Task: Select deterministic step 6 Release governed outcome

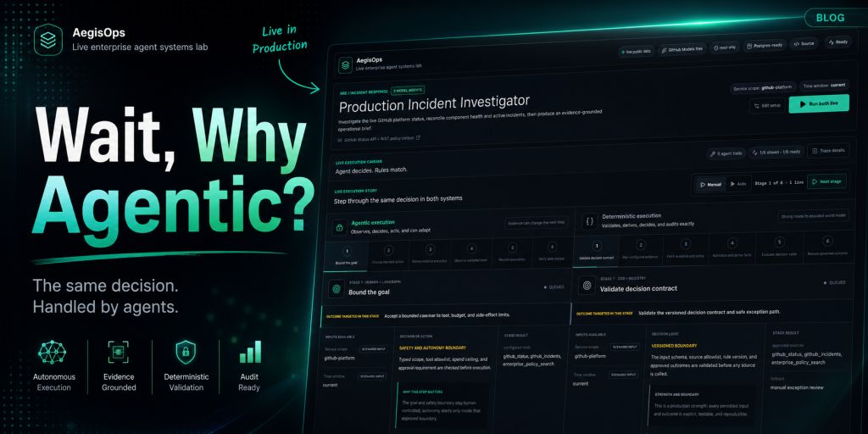Action: (x=826, y=245)
